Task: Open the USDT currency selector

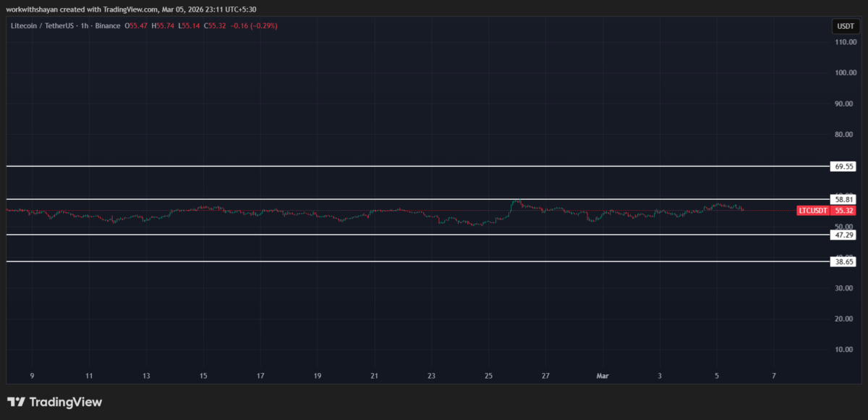Action: [844, 27]
